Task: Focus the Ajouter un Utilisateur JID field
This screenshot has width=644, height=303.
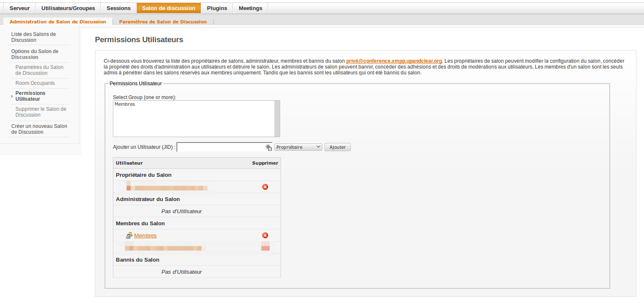Action: (225, 147)
